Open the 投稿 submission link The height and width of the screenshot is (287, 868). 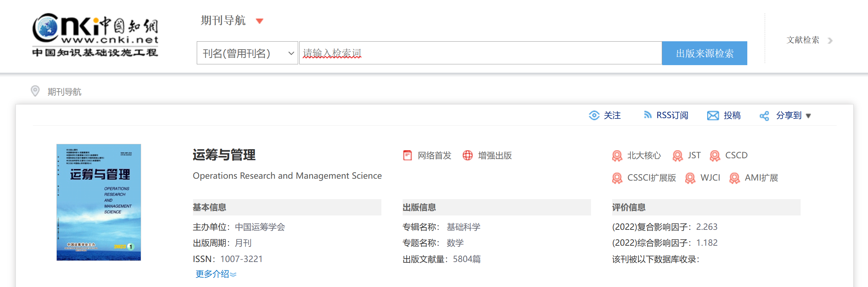tap(732, 115)
